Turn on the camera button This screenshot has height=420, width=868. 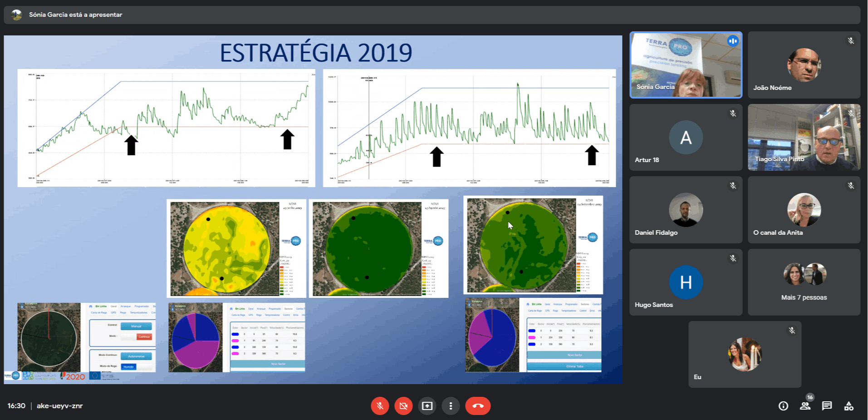[403, 406]
